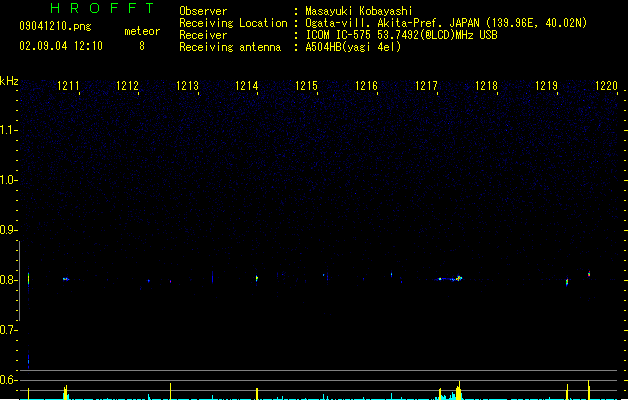Click the meteor echo at 1214
Image resolution: width=629 pixels, height=400 pixels.
pos(257,278)
